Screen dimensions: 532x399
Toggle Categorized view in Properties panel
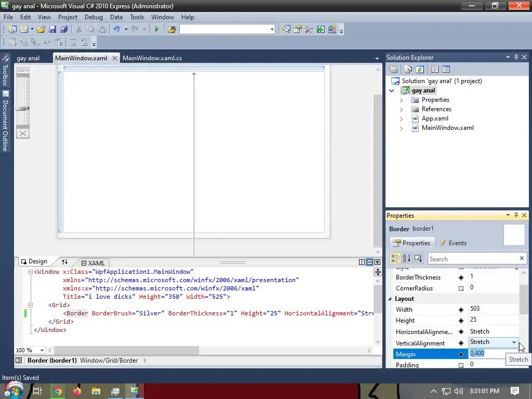tap(395, 258)
